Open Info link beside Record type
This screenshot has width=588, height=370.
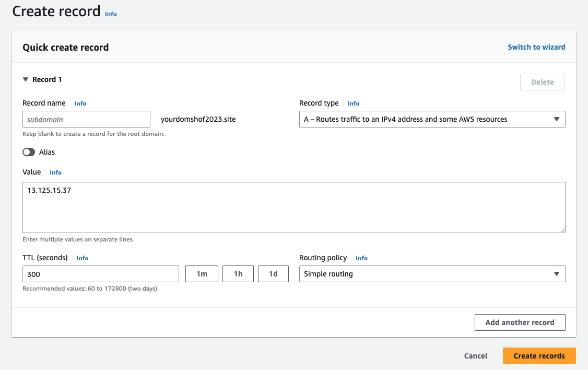(x=354, y=103)
